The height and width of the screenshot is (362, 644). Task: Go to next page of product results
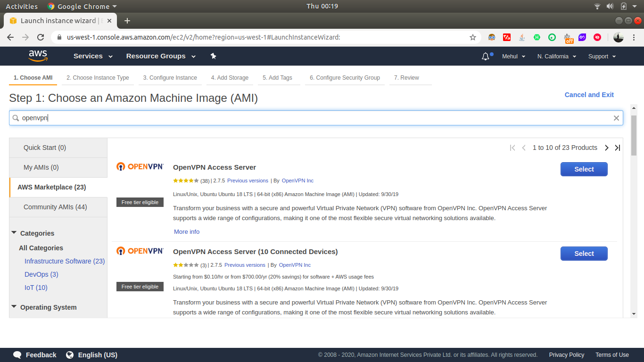pos(607,148)
